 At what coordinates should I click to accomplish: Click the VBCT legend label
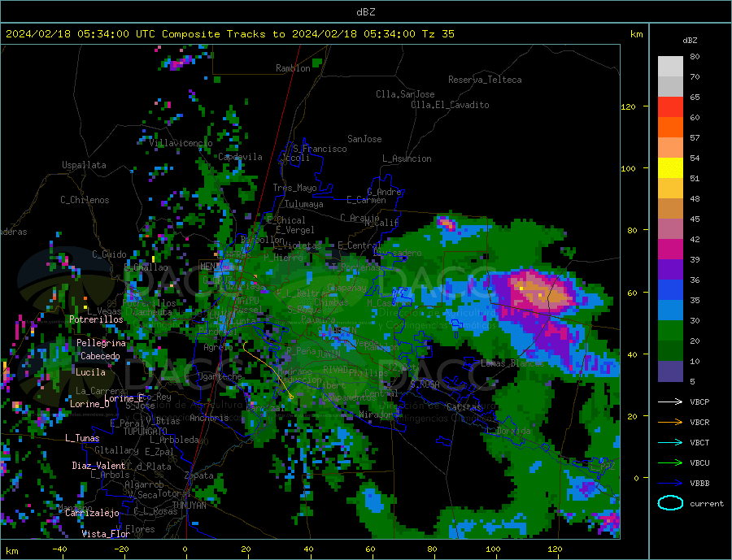tap(699, 442)
